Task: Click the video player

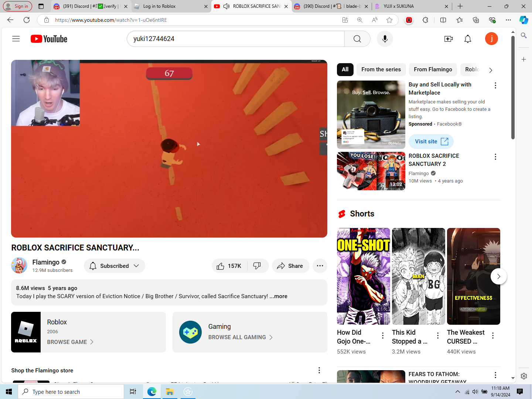Action: [169, 149]
